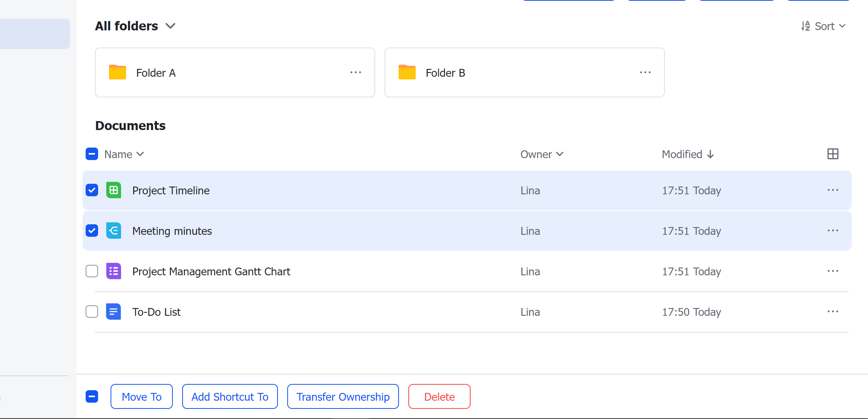Click the purple Gantt Chart document icon
This screenshot has width=868, height=419.
(x=114, y=271)
